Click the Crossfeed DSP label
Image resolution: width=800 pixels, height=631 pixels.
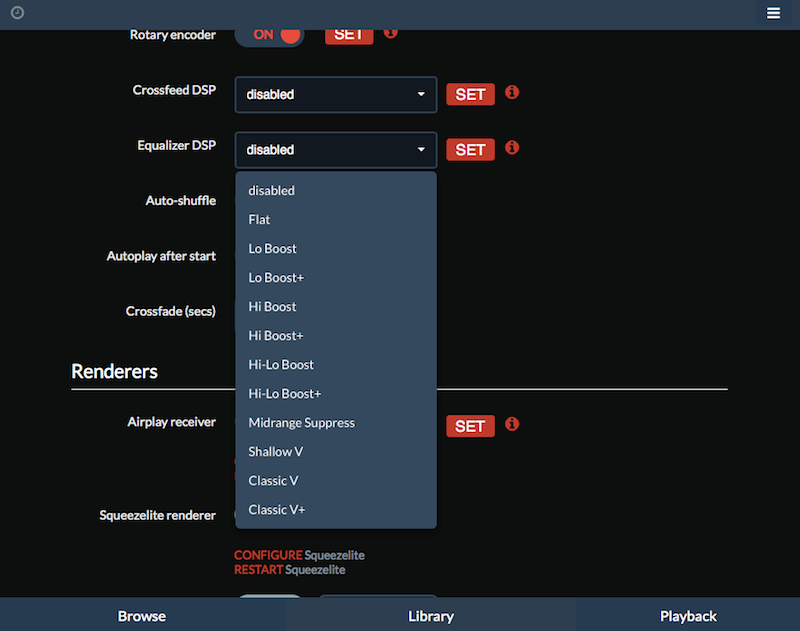174,90
